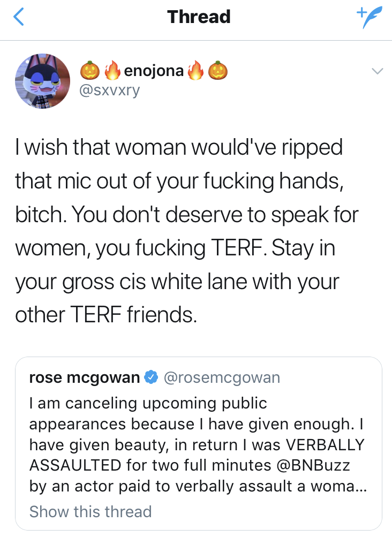Go back using the left chevron
Screen dimensions: 392x537
[19, 18]
